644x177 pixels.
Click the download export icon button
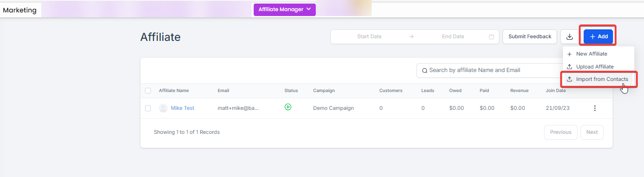[x=570, y=36]
